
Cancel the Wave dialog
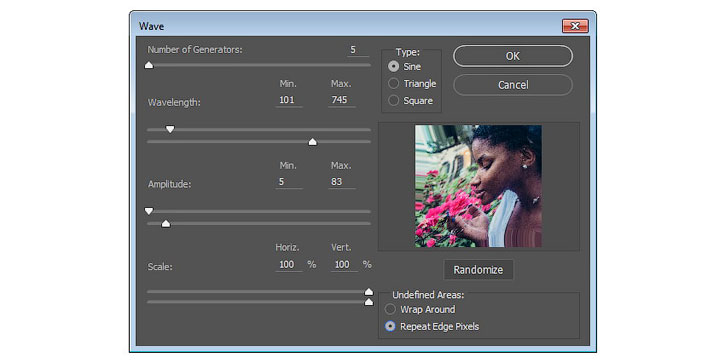coord(513,85)
